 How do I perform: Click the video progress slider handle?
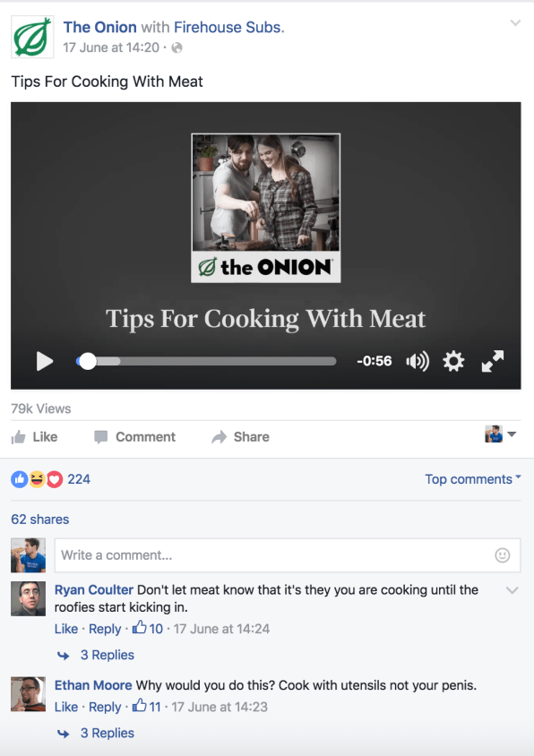(88, 361)
